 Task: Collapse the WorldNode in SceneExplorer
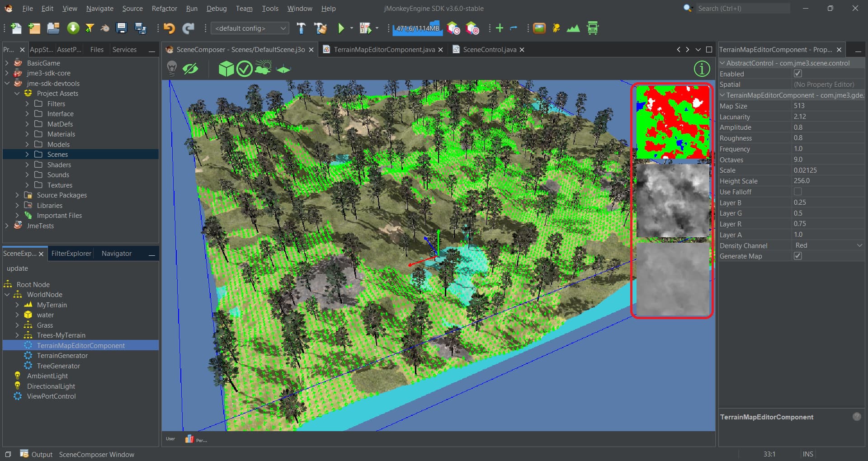click(7, 295)
